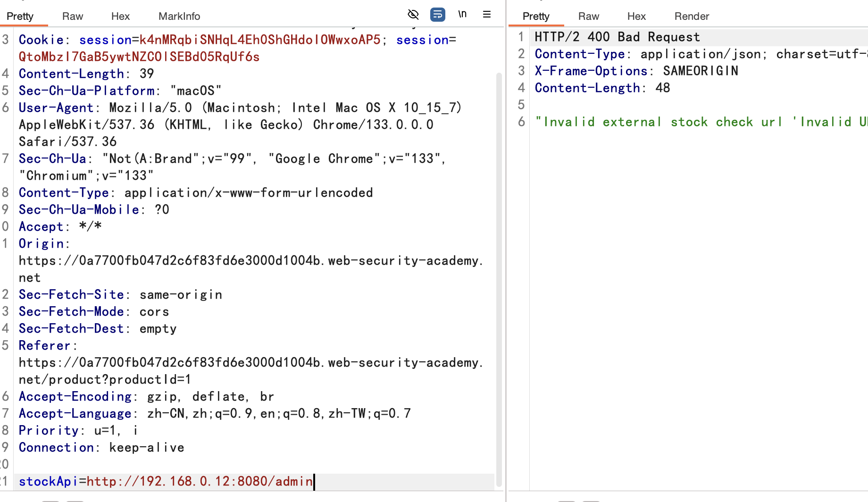The image size is (868, 502).
Task: Switch to the request Hex tab
Action: click(120, 17)
